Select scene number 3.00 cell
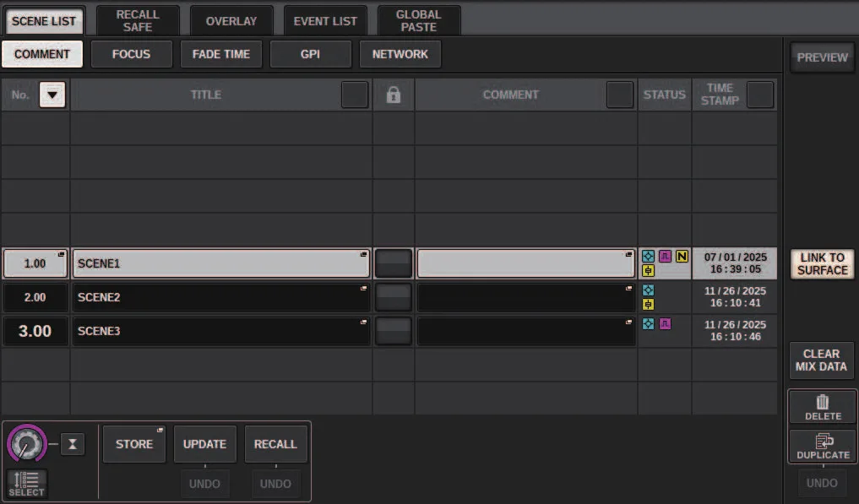The height and width of the screenshot is (504, 859). [x=35, y=331]
